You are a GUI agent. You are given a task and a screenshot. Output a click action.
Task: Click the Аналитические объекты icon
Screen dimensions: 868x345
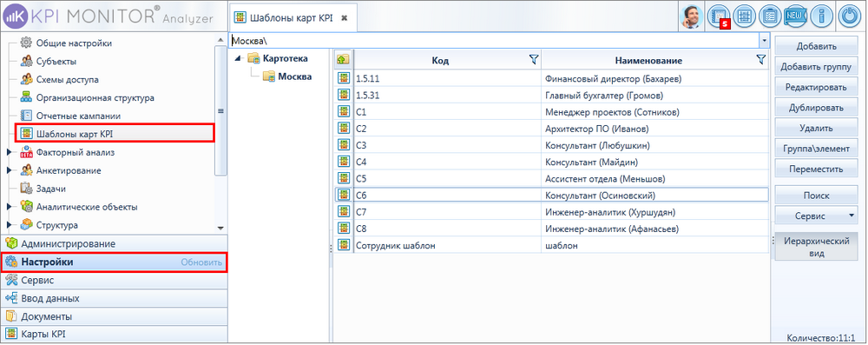click(26, 207)
